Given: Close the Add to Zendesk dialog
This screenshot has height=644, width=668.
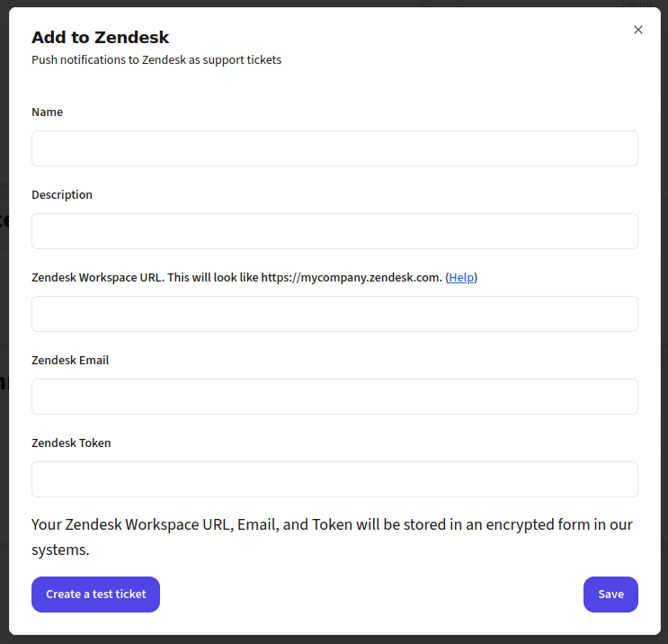Looking at the screenshot, I should pyautogui.click(x=638, y=30).
